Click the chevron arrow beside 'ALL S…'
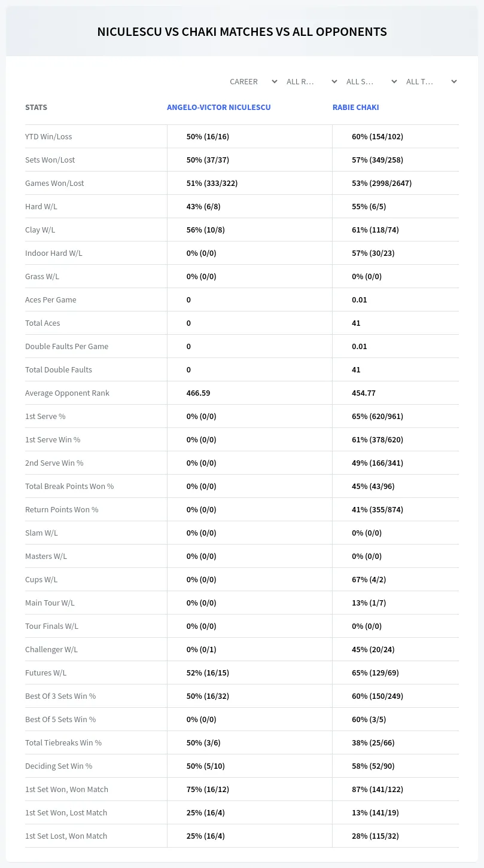This screenshot has width=484, height=868. pos(394,81)
